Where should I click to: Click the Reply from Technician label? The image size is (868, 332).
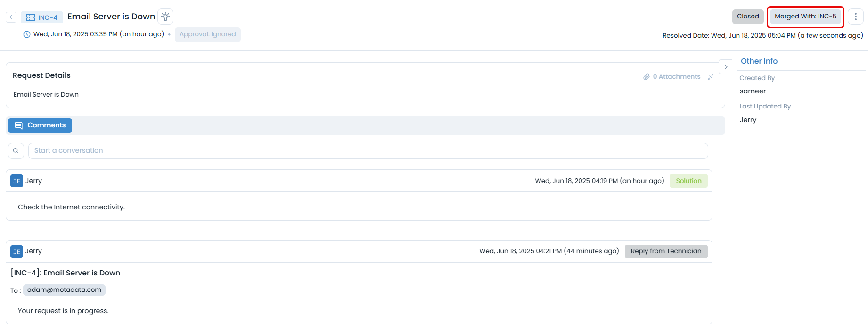(665, 251)
